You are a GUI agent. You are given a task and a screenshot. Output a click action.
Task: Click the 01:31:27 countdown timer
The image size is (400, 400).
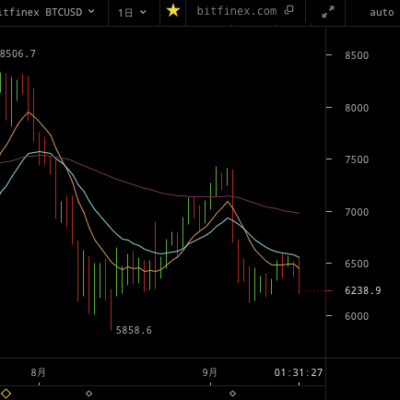point(298,372)
